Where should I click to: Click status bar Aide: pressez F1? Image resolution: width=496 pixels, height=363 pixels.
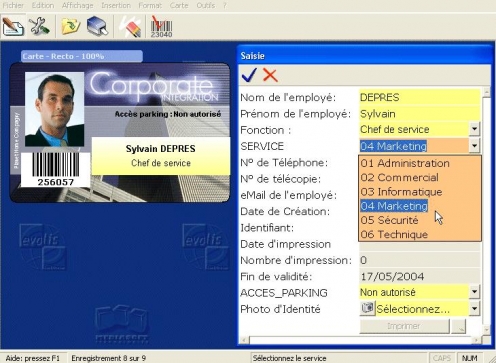click(32, 358)
